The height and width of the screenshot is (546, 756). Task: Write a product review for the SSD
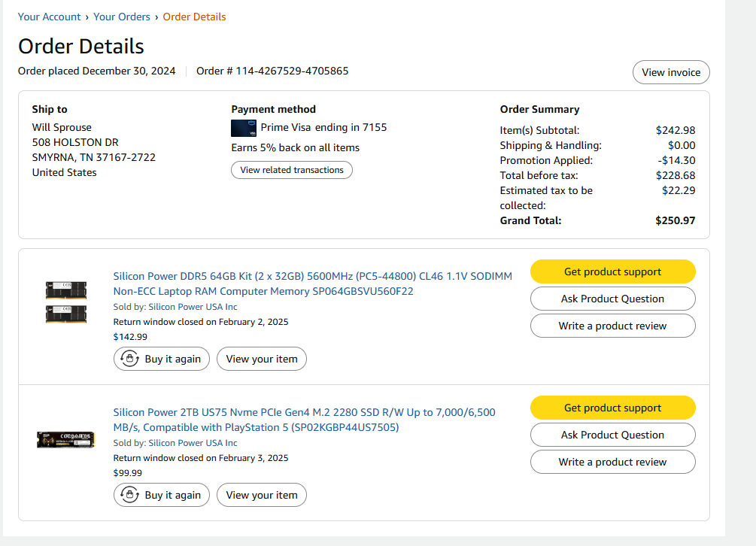click(x=612, y=462)
